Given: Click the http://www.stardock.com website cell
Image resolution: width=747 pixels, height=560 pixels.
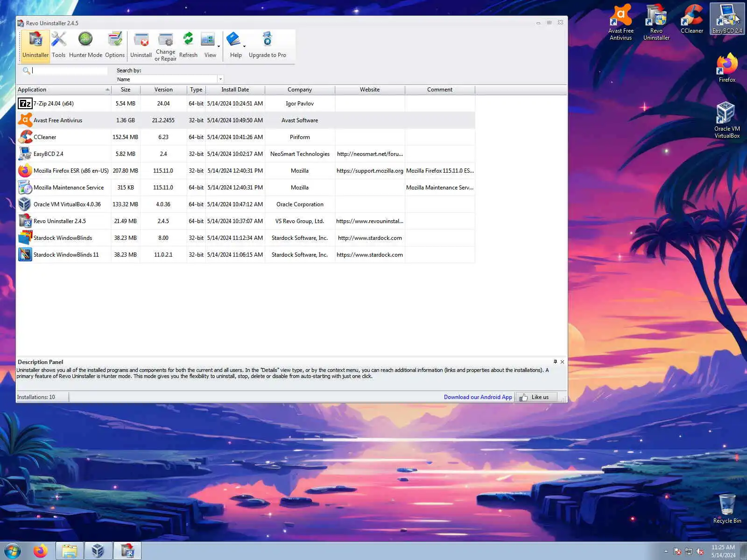Looking at the screenshot, I should pos(370,238).
